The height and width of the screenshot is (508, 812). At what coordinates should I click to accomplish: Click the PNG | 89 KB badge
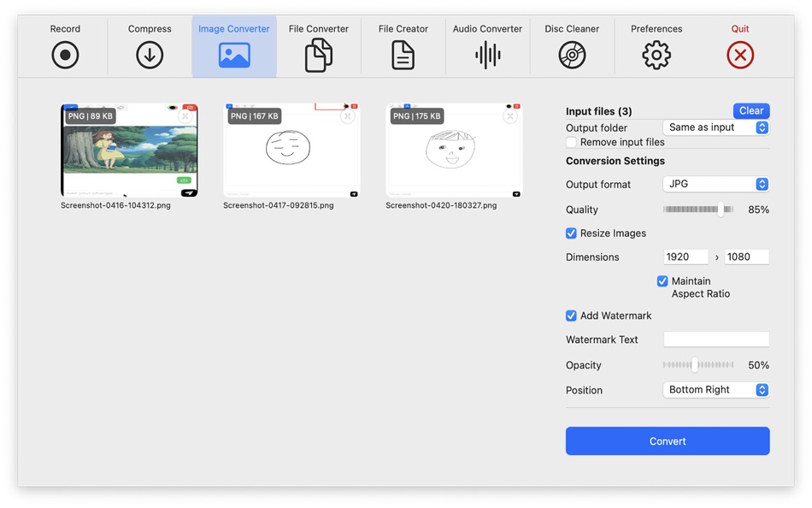91,116
